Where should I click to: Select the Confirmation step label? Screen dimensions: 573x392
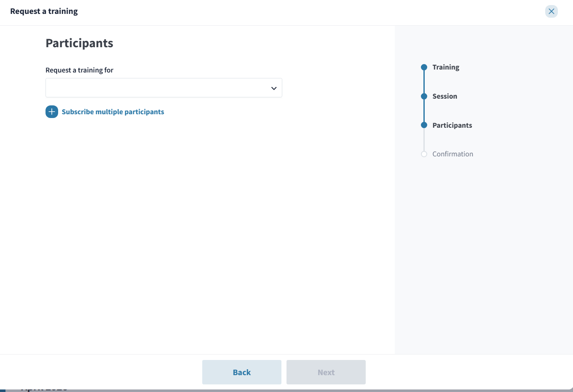453,154
